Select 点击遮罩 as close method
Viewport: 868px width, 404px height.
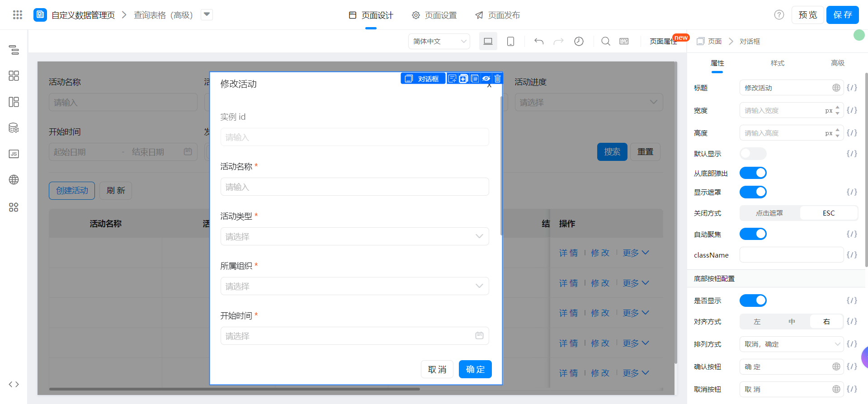(x=769, y=213)
